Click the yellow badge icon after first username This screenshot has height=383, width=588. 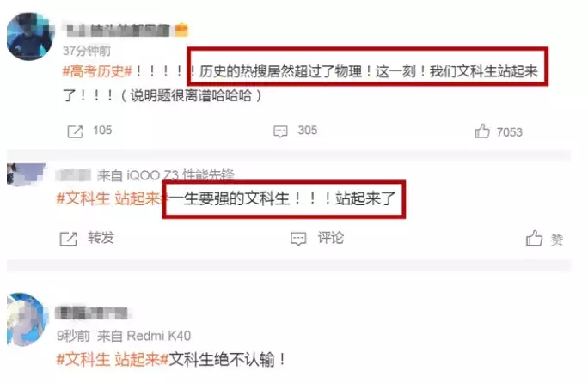point(181,29)
